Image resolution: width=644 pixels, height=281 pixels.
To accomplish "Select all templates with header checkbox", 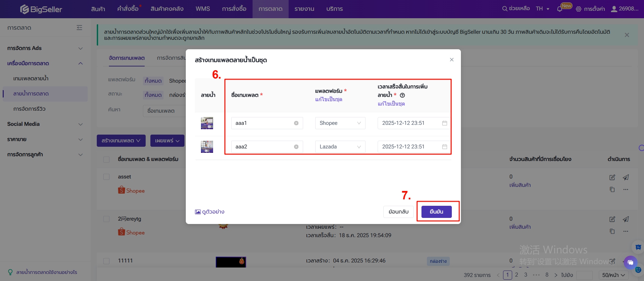I will [107, 159].
